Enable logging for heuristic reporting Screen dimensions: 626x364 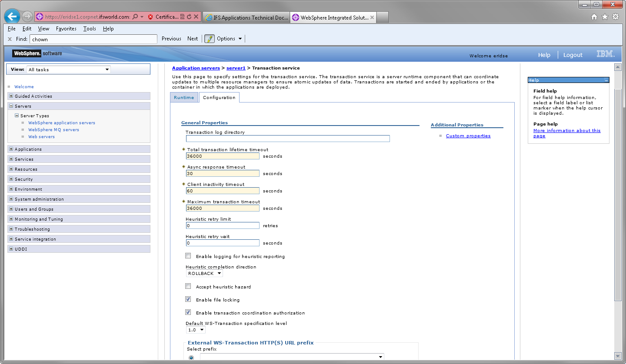coord(188,255)
